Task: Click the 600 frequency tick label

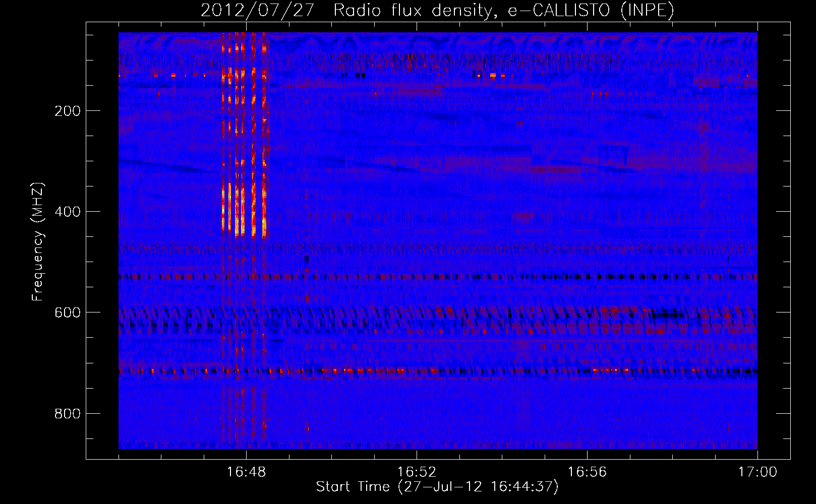Action: [68, 312]
